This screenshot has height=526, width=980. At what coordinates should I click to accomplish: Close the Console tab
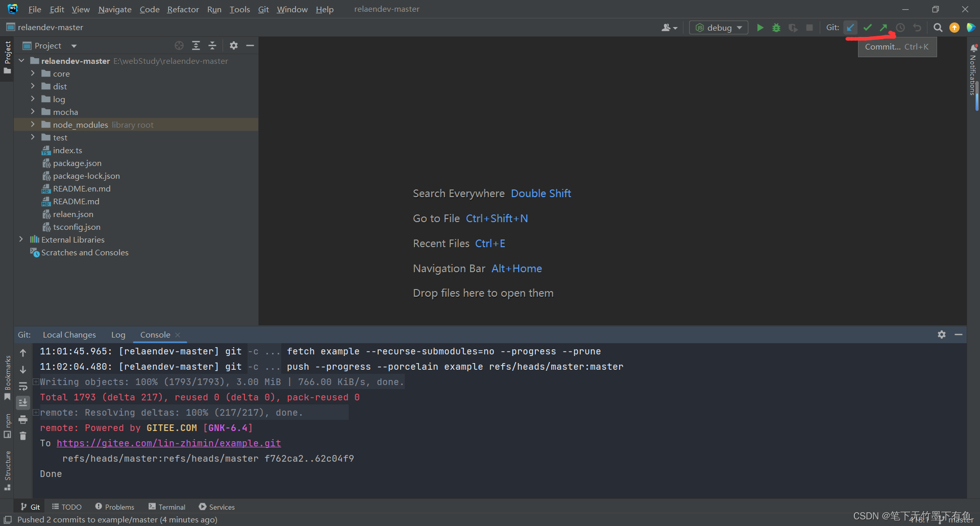click(178, 335)
